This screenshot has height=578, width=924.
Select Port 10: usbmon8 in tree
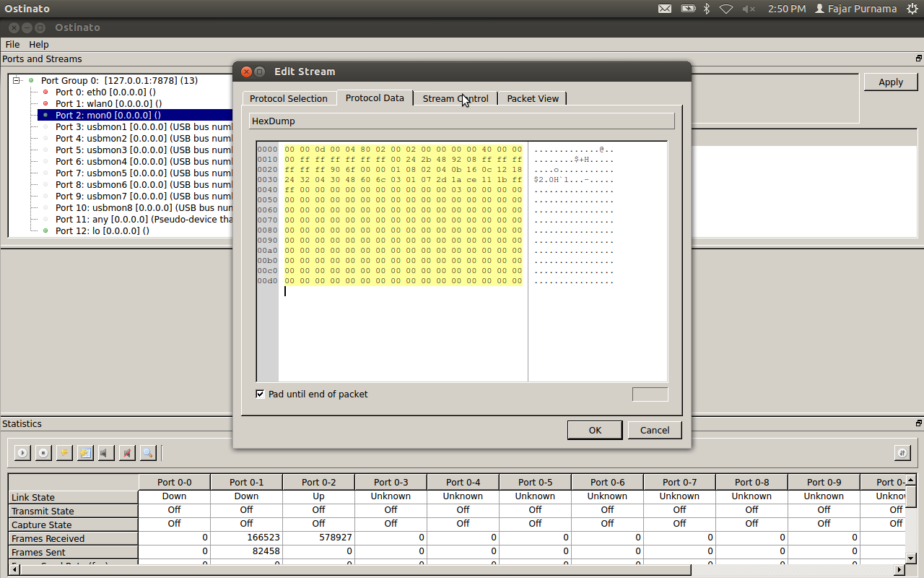point(144,207)
